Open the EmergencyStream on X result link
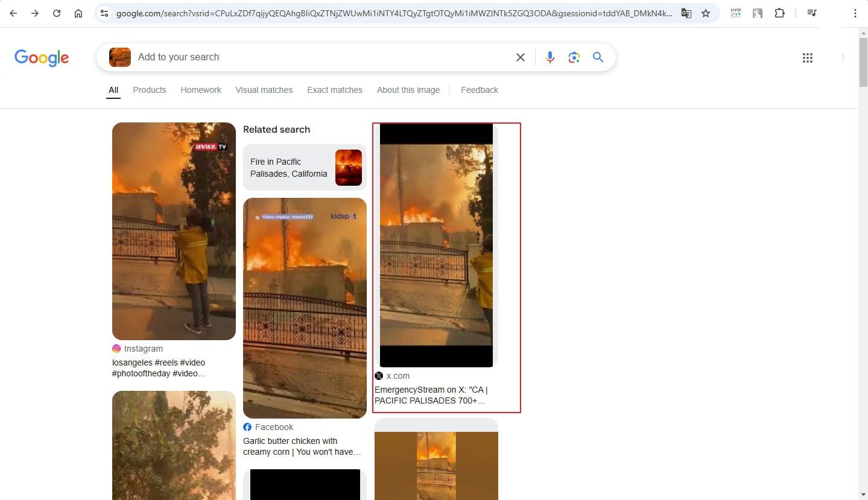This screenshot has width=868, height=500. coord(431,395)
